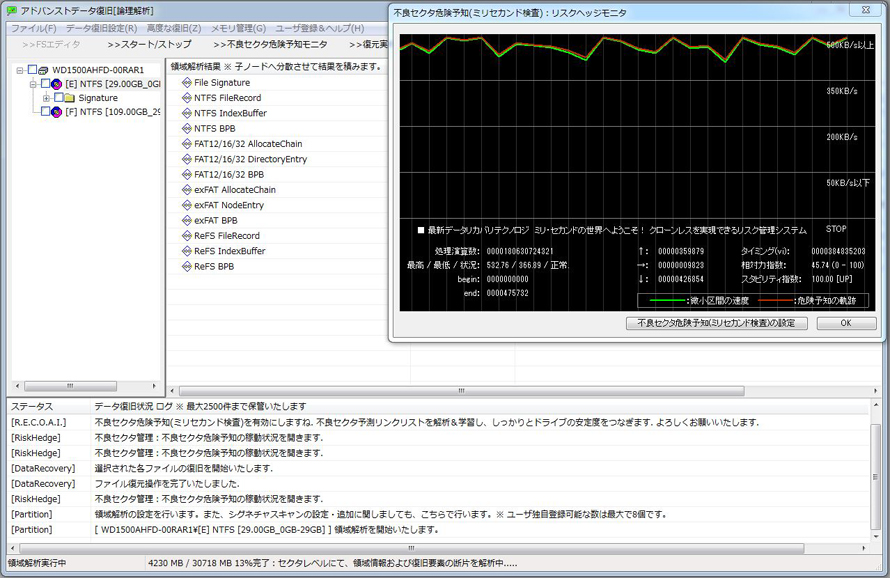Check the WD1500AHFD-00RAR1 drive checkbox
The height and width of the screenshot is (578, 890).
[32, 69]
